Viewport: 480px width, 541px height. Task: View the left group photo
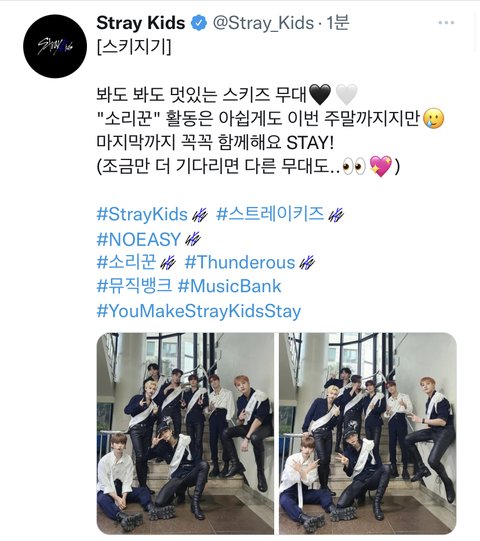pyautogui.click(x=185, y=433)
